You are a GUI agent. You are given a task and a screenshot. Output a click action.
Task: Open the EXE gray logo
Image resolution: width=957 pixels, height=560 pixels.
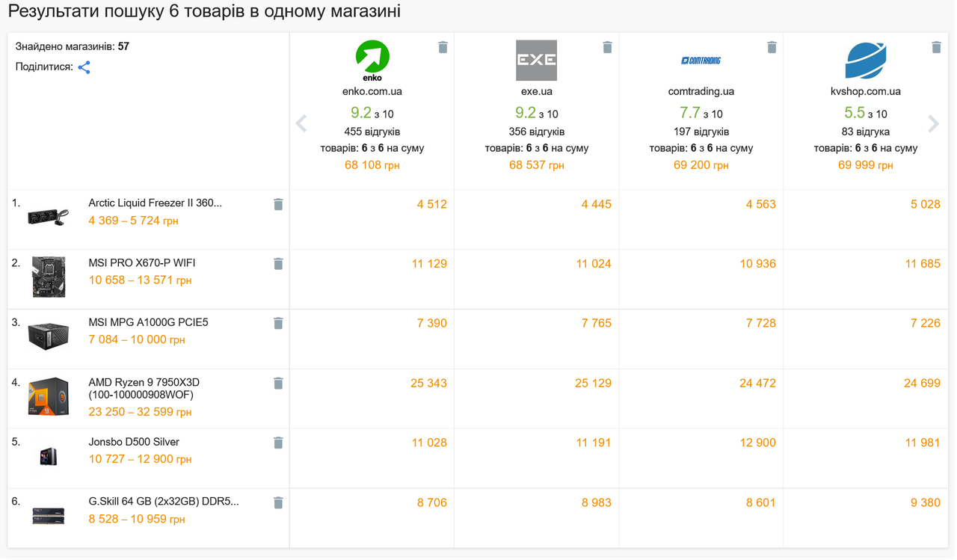(x=537, y=61)
